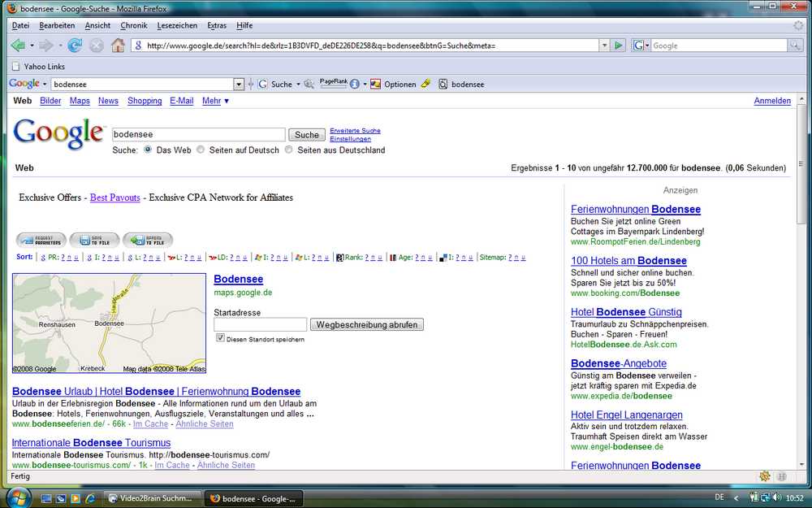Select the 'Seiten auf Deutsch' radio button
Image resolution: width=812 pixels, height=508 pixels.
[201, 150]
